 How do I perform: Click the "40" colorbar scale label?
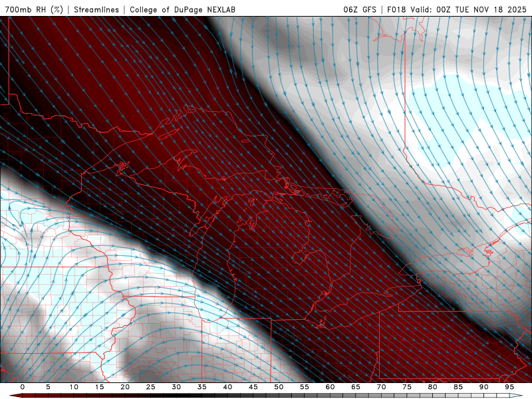coord(227,387)
